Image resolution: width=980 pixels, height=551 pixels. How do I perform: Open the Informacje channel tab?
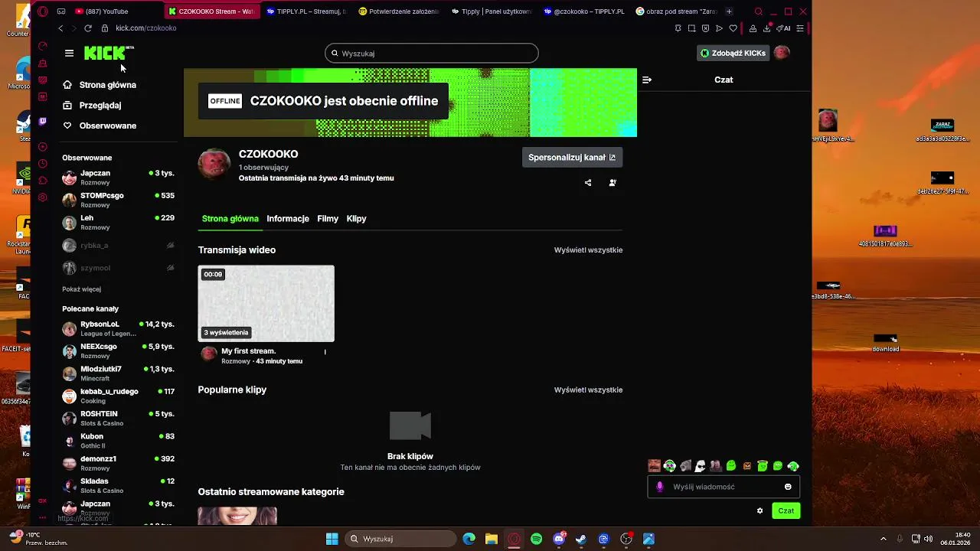click(288, 219)
